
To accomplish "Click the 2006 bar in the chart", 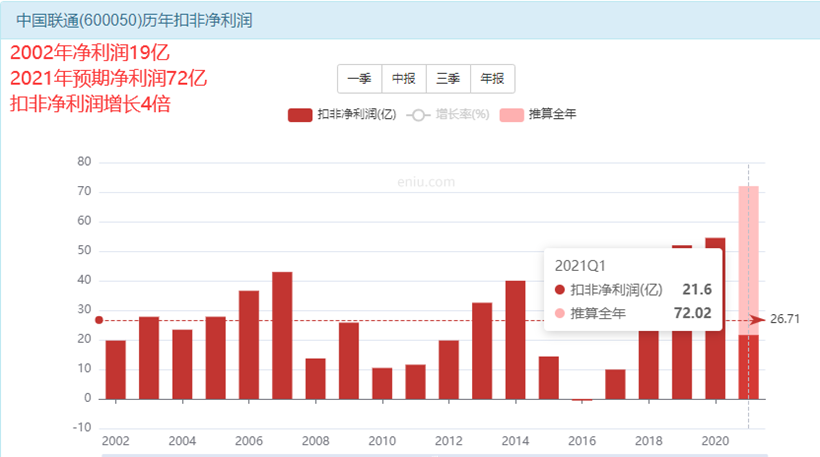I will [249, 345].
